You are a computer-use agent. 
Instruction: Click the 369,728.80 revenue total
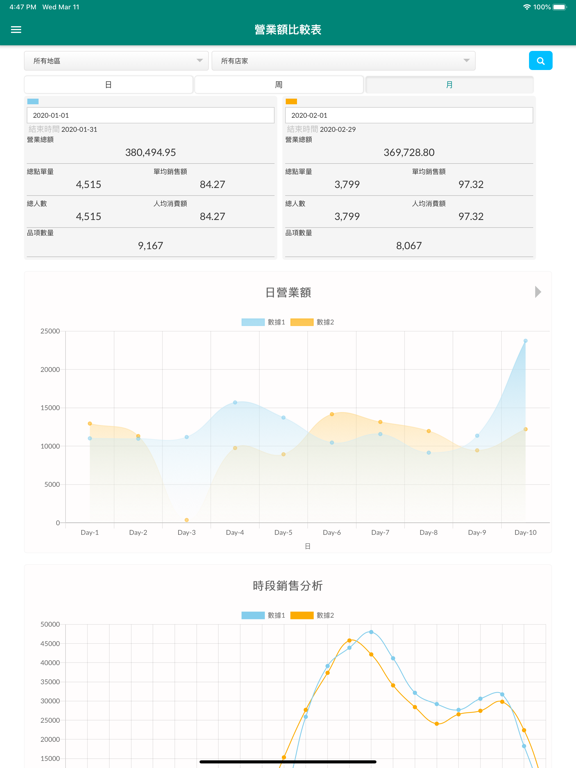pos(409,152)
